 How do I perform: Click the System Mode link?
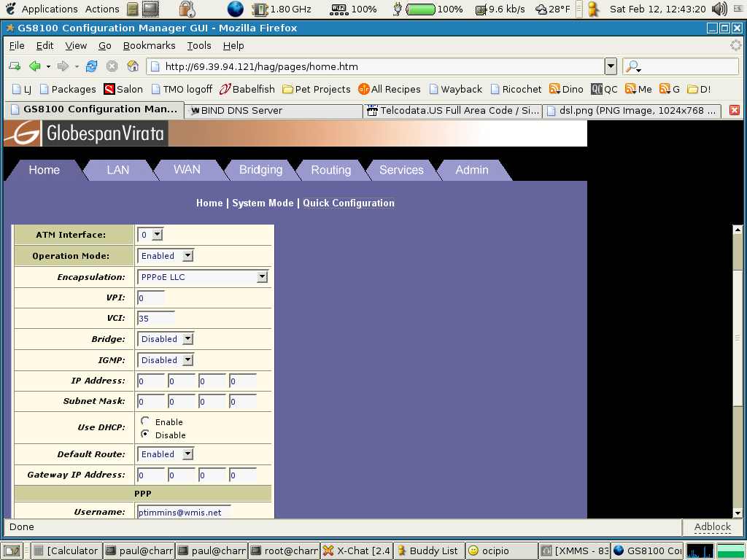(263, 203)
